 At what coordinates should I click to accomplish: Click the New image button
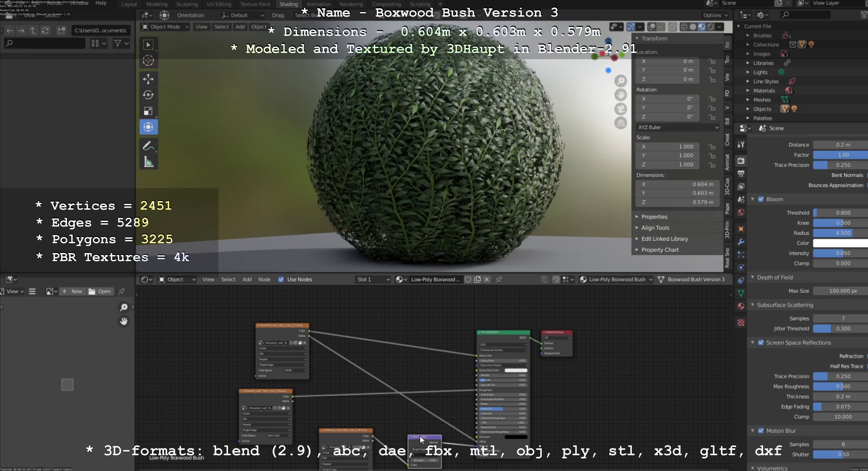(72, 292)
